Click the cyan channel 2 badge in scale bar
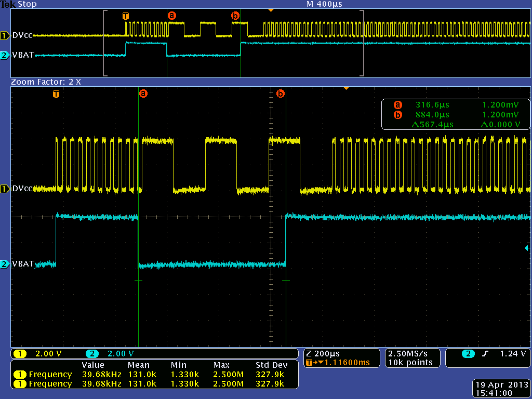Image resolution: width=532 pixels, height=399 pixels. tap(92, 354)
